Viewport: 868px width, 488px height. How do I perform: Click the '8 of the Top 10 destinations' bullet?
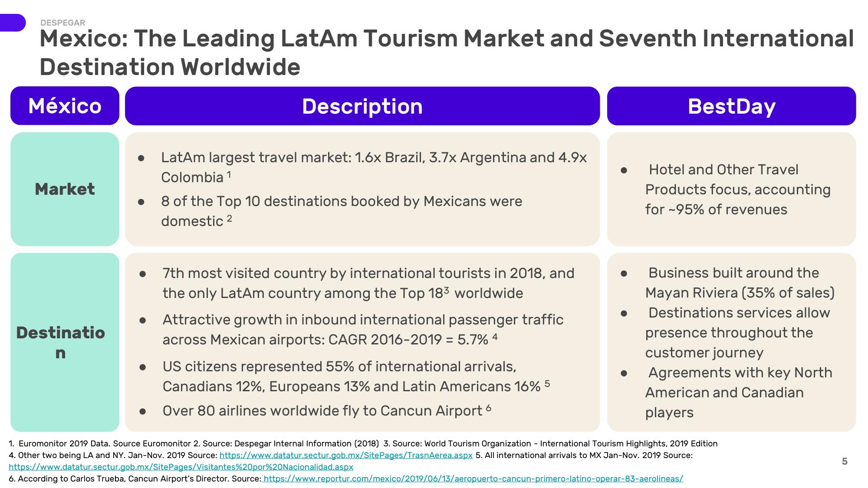tap(342, 211)
